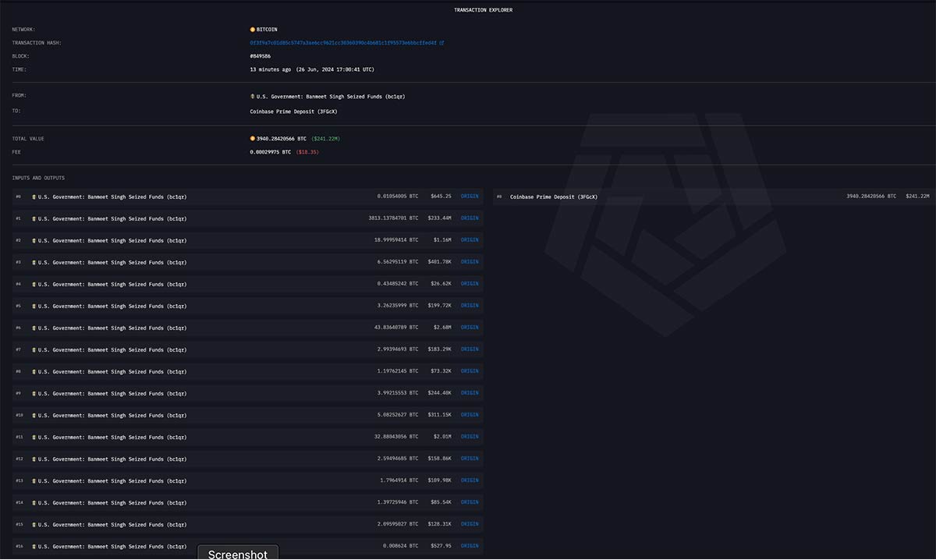Click ORIGIN for the 3813.13784701 BTC input
The height and width of the screenshot is (560, 936).
(470, 218)
